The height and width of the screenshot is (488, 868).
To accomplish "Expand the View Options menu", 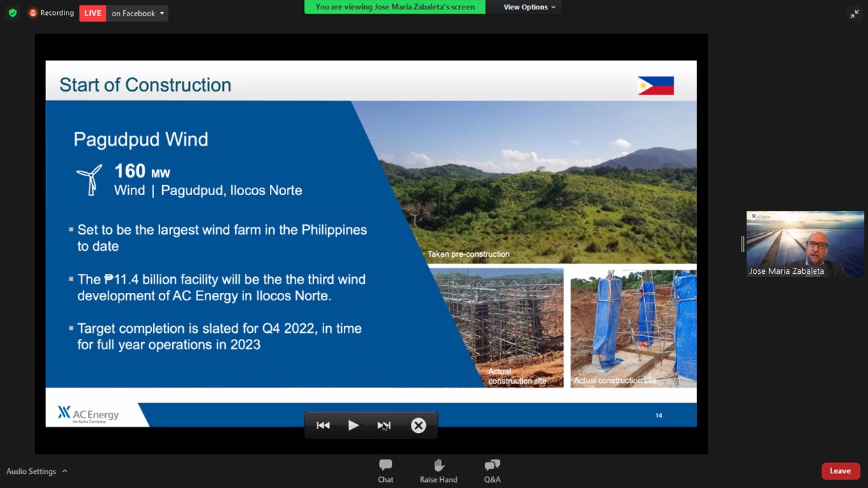I will click(529, 7).
